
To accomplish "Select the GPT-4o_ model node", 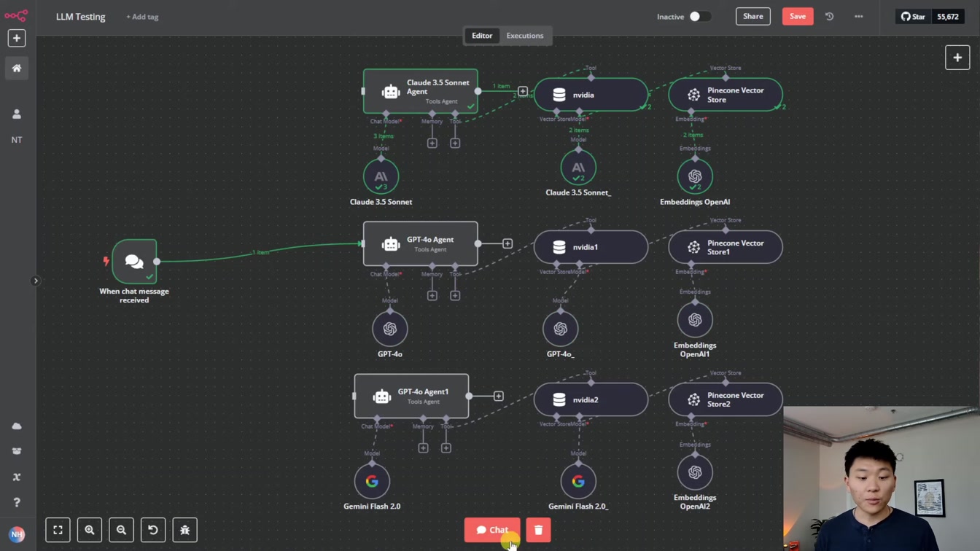I will point(560,329).
